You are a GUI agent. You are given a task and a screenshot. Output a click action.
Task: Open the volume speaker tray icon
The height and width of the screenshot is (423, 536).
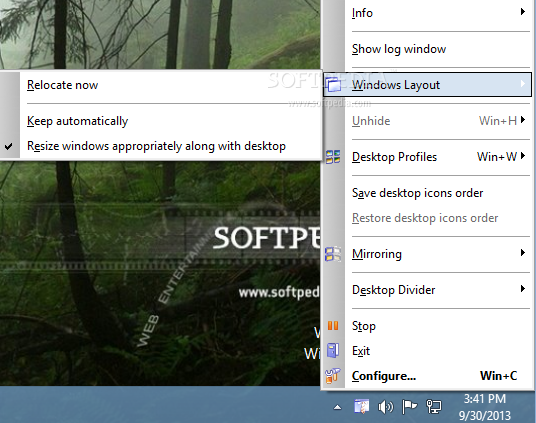point(386,407)
